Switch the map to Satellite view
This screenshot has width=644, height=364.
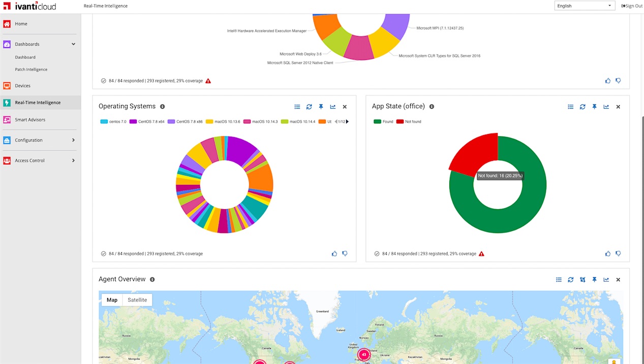[x=137, y=300]
